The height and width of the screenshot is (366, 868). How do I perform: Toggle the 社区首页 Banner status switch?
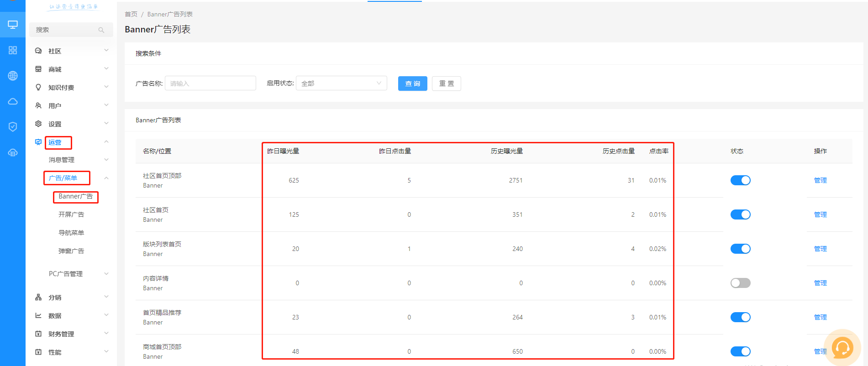[740, 214]
